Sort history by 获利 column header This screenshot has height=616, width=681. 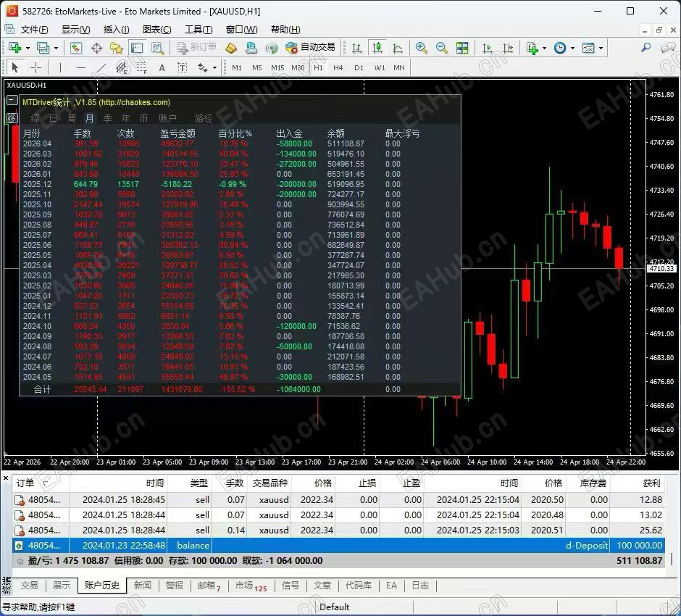coord(651,483)
